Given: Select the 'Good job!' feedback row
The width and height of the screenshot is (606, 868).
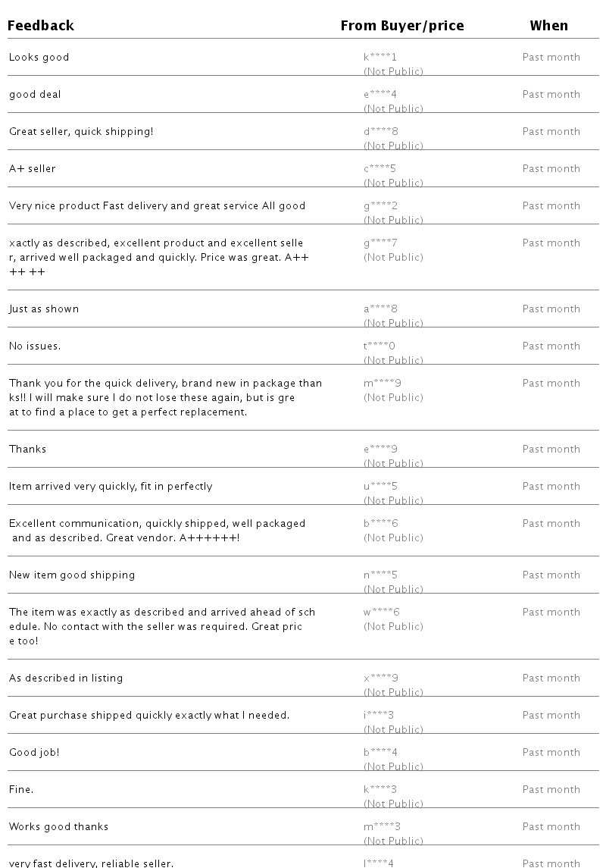Looking at the screenshot, I should click(303, 752).
